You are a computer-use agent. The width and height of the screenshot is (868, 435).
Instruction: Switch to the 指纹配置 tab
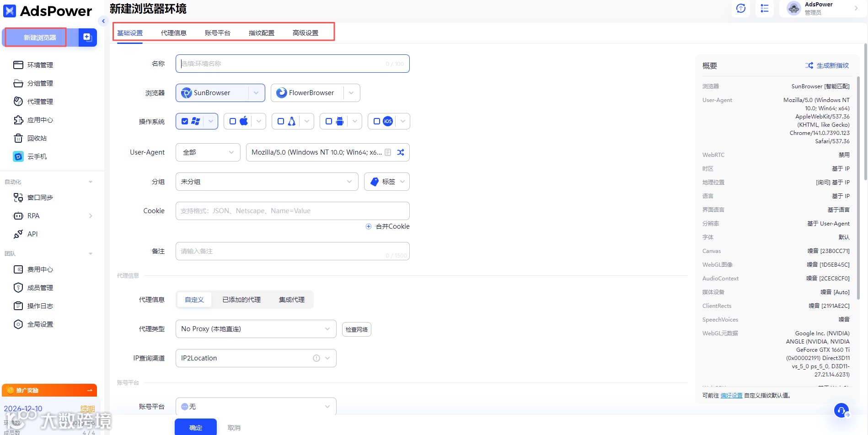coord(262,33)
